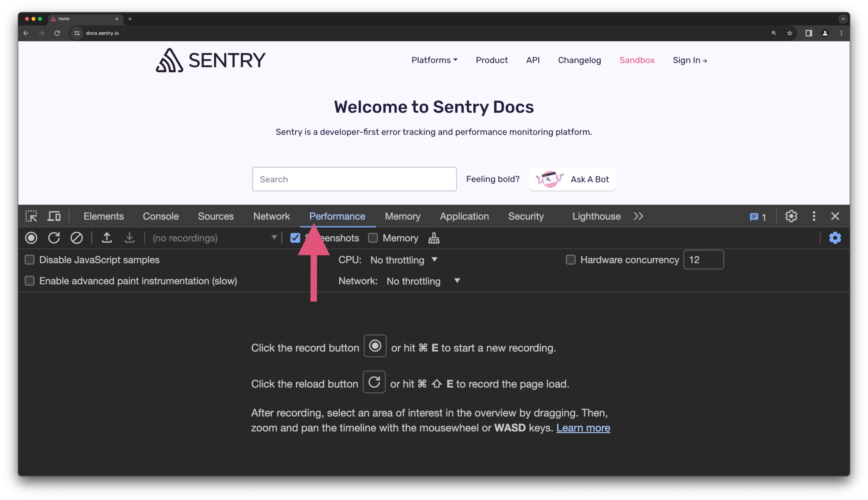The width and height of the screenshot is (868, 500).
Task: Enable advanced paint instrumentation checkbox
Action: tap(30, 281)
